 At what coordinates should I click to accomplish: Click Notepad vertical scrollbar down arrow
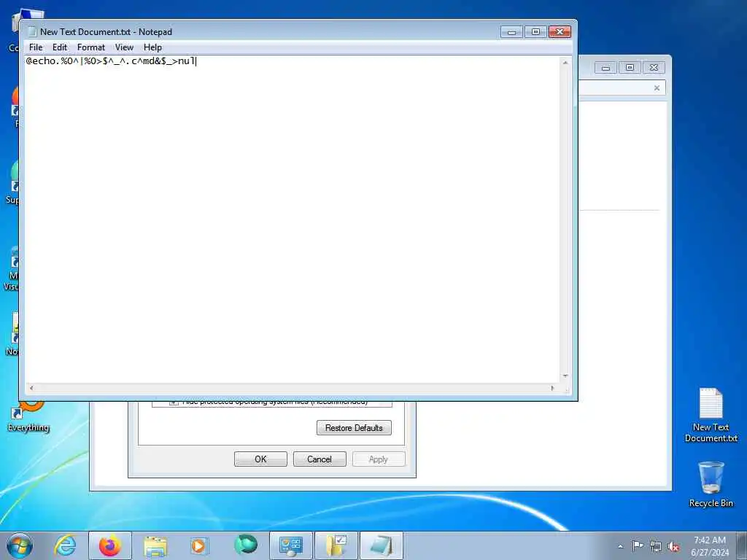pos(565,376)
